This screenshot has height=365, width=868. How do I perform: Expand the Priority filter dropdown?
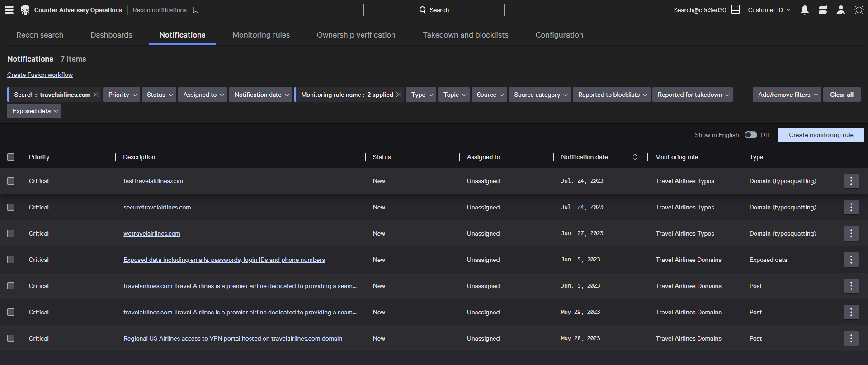122,95
